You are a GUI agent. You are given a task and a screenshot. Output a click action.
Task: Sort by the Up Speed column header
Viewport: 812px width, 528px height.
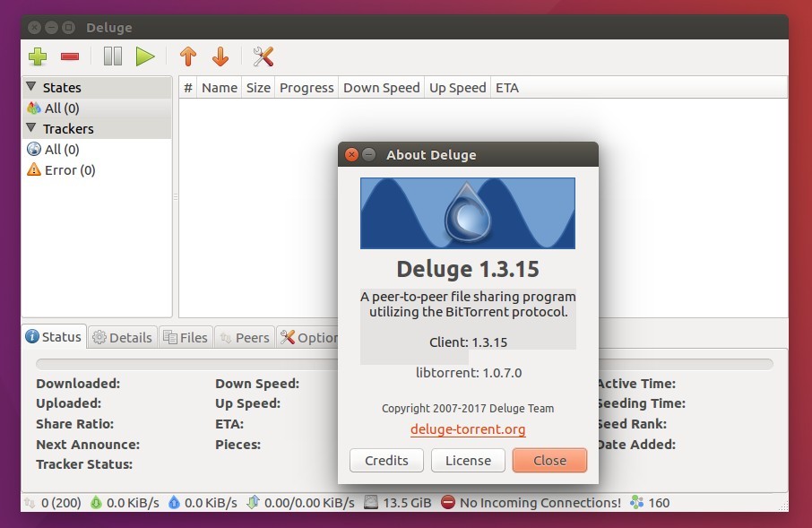pyautogui.click(x=458, y=88)
